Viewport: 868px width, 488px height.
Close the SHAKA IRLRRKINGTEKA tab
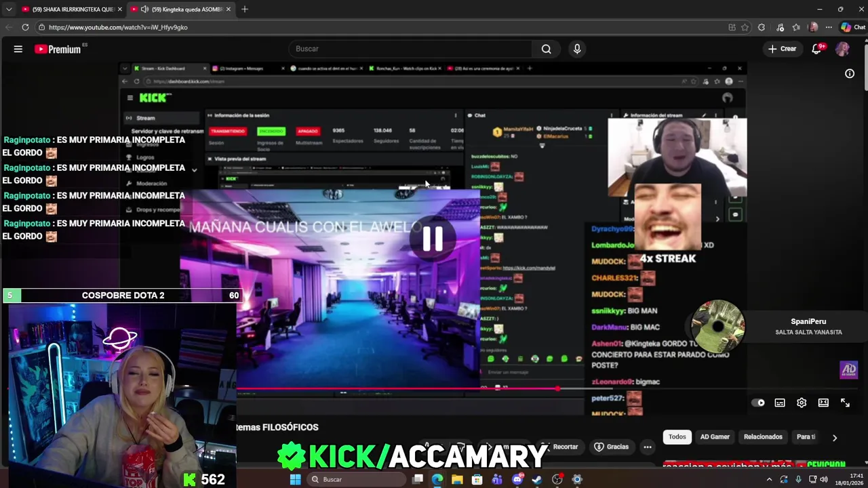(120, 9)
